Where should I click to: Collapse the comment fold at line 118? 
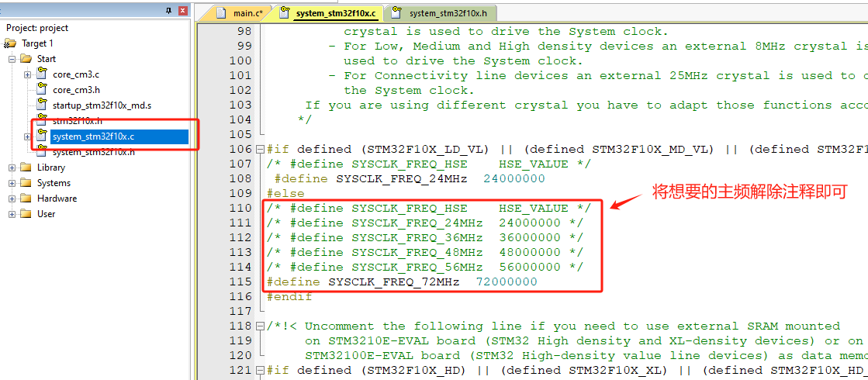tap(261, 326)
